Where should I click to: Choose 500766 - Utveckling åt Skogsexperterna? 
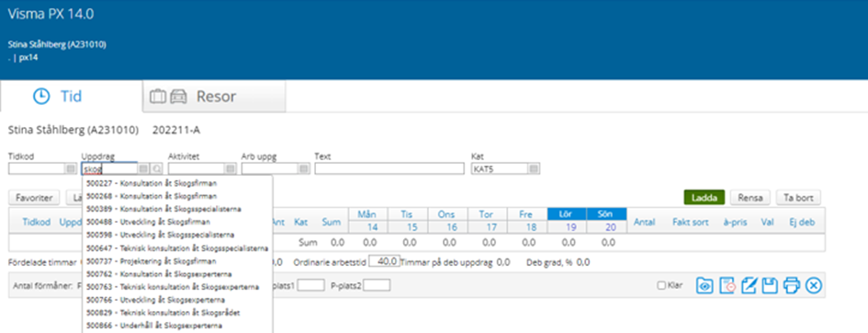[155, 300]
